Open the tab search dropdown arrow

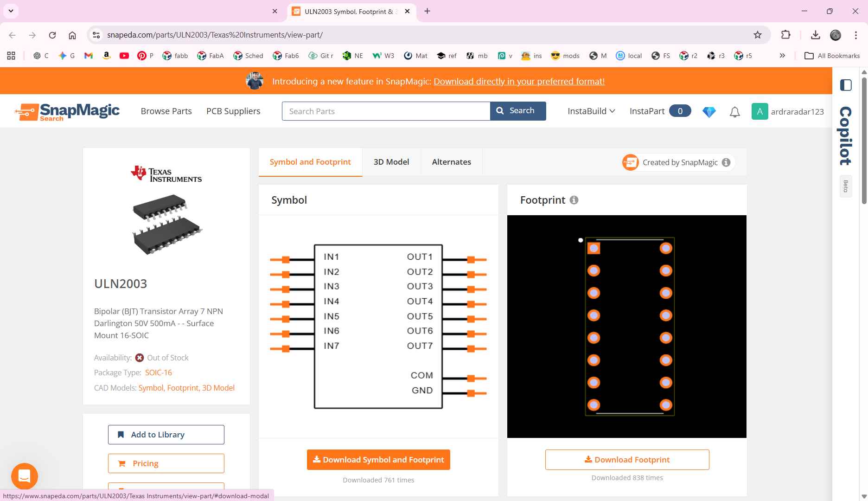coord(11,11)
